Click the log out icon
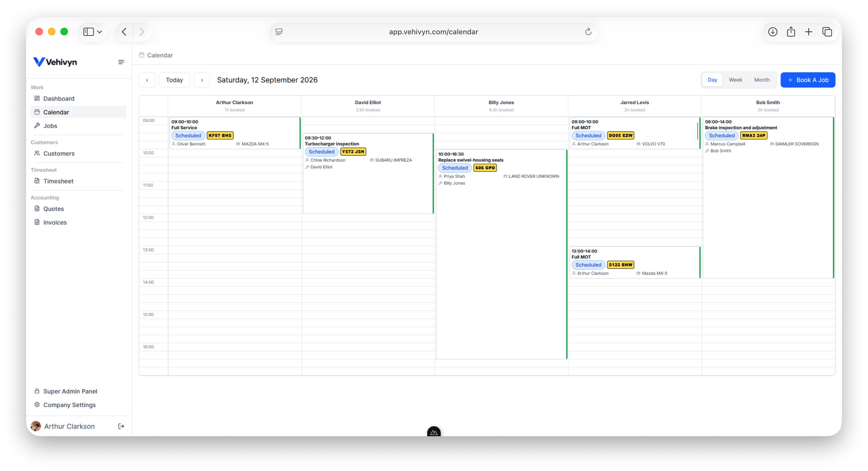This screenshot has width=868, height=471. point(121,426)
